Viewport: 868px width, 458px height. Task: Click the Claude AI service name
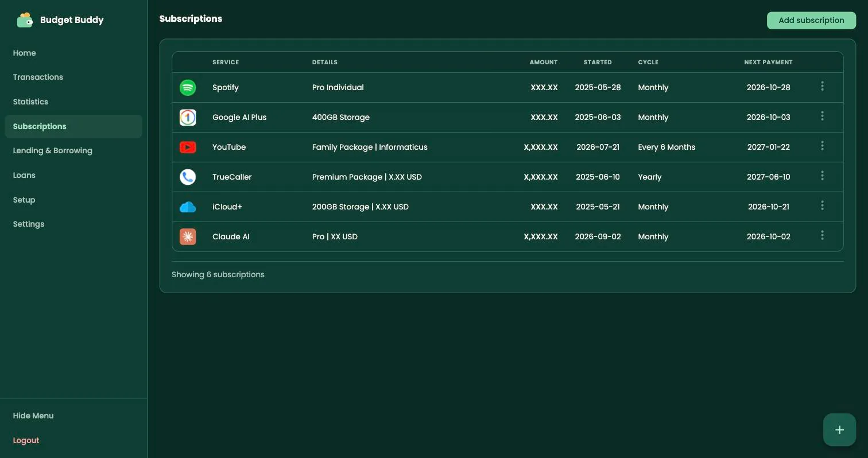click(x=231, y=236)
